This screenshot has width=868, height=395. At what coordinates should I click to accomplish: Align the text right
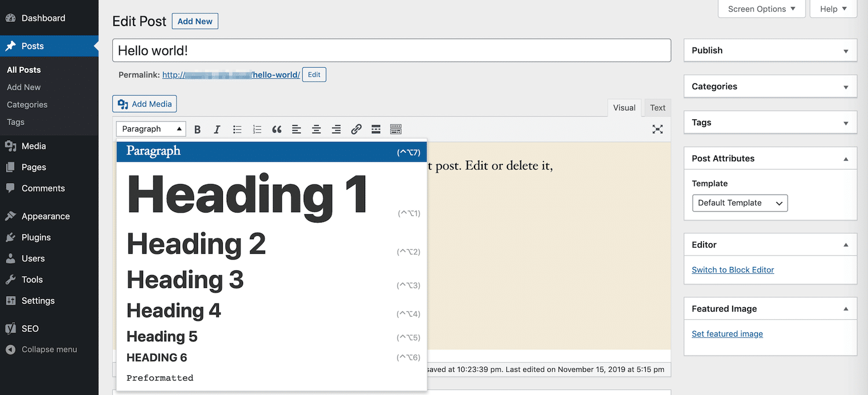click(x=336, y=129)
